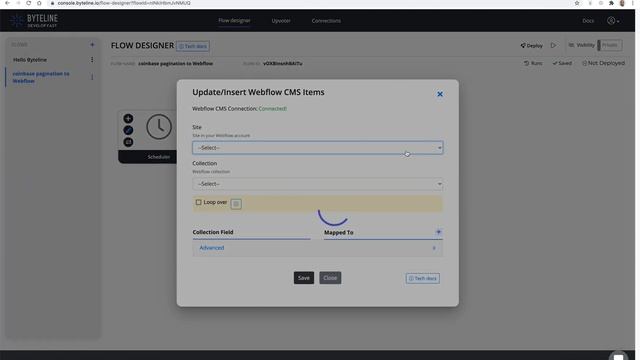Open the chat widget at bottom right
The width and height of the screenshot is (640, 360).
click(x=619, y=356)
